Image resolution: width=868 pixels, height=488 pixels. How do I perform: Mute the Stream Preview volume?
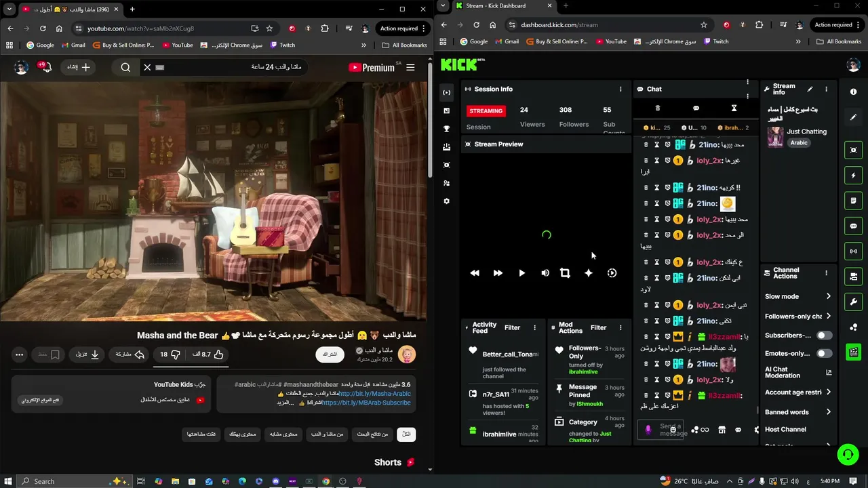tap(545, 272)
